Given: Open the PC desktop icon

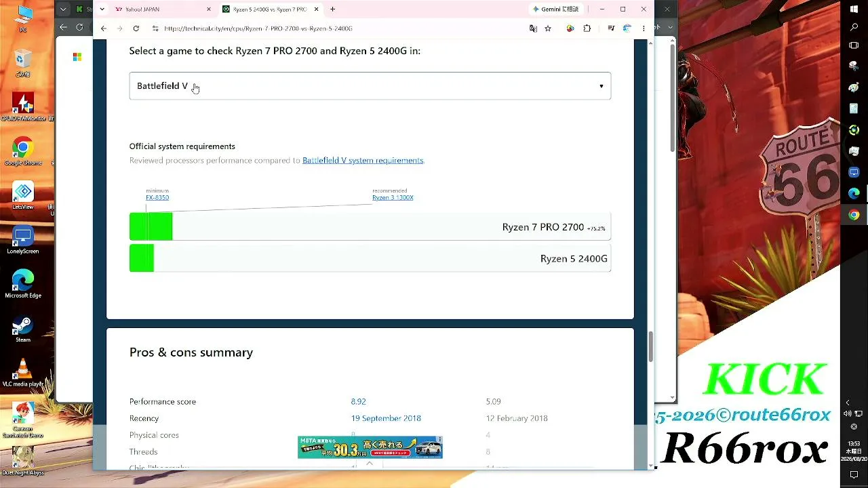Looking at the screenshot, I should click(x=23, y=19).
